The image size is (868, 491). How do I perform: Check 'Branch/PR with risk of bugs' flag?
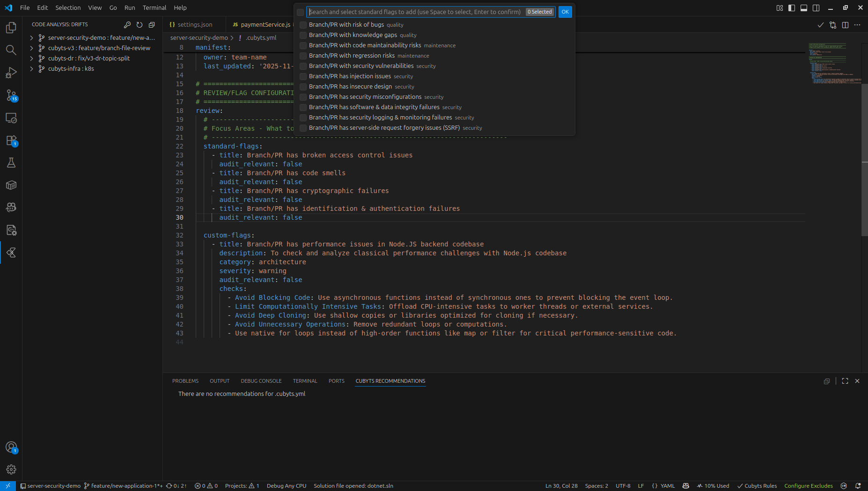[303, 25]
